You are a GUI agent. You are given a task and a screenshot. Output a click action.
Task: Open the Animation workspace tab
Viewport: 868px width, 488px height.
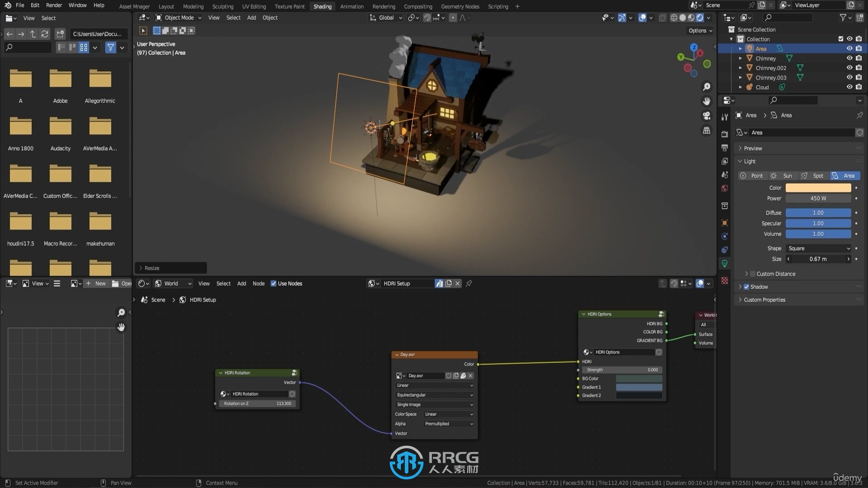click(351, 6)
